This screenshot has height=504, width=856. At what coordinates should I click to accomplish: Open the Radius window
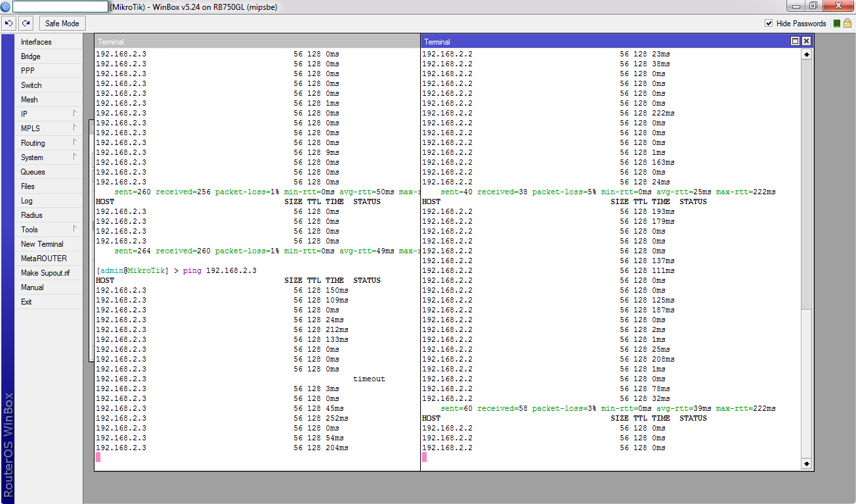(49, 215)
